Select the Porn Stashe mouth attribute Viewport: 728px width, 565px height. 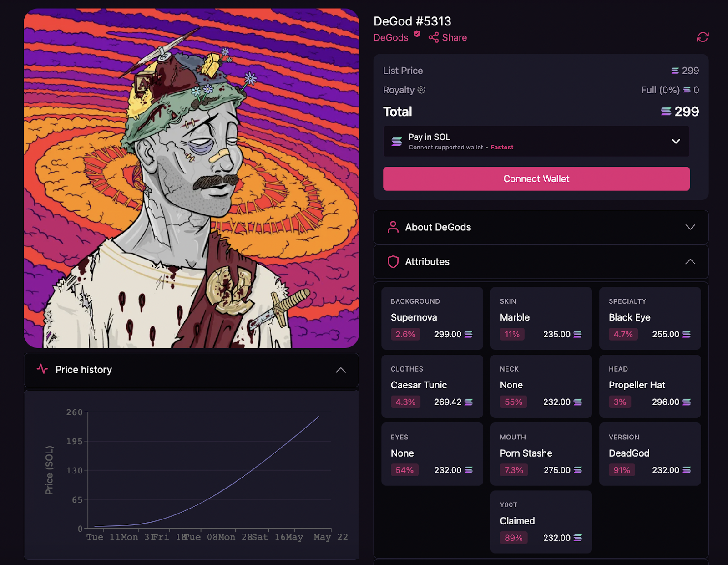coord(541,454)
